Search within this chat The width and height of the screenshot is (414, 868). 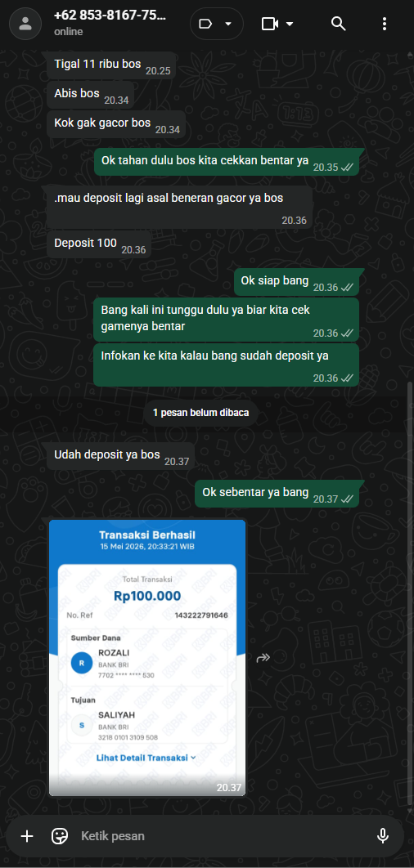[338, 23]
